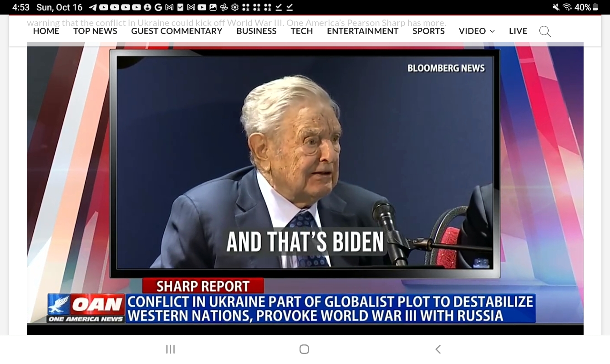Select the BUSINESS menu item
This screenshot has width=610, height=364.
tap(256, 31)
